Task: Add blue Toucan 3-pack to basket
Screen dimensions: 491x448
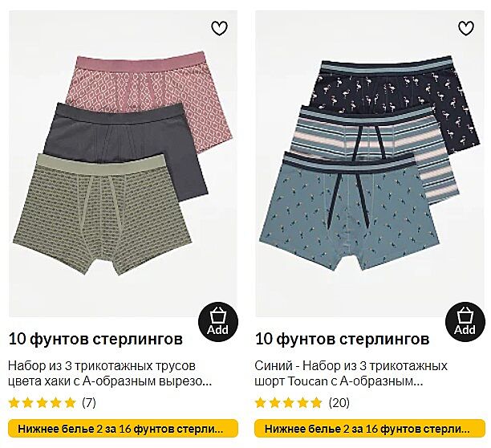Action: (x=465, y=322)
